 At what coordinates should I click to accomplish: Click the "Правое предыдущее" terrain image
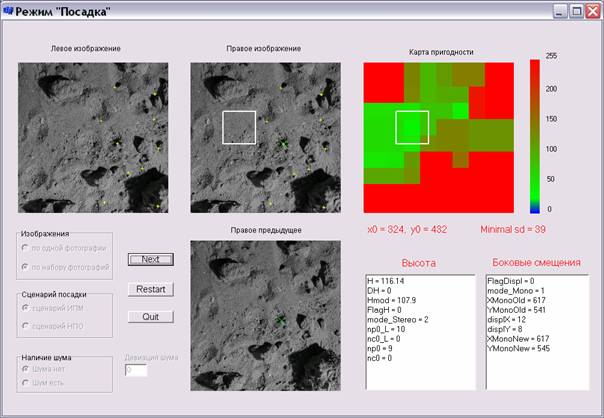point(265,315)
